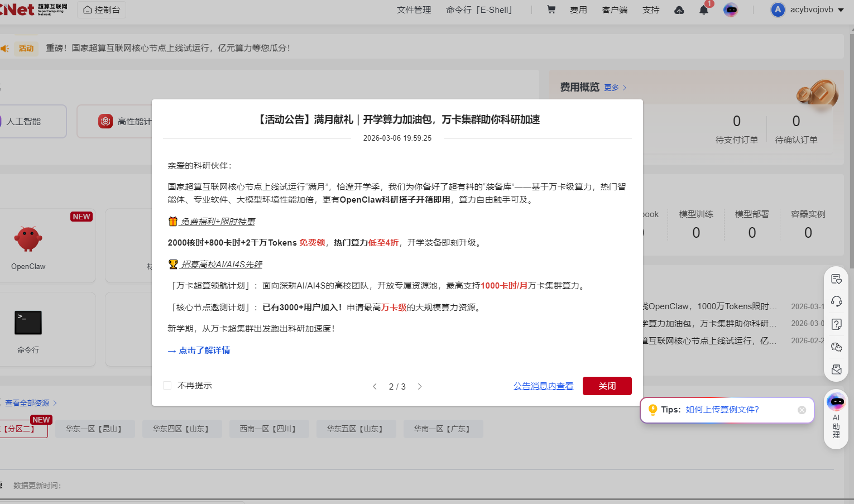
Task: Open the headset customer service sidebar icon
Action: click(x=836, y=301)
